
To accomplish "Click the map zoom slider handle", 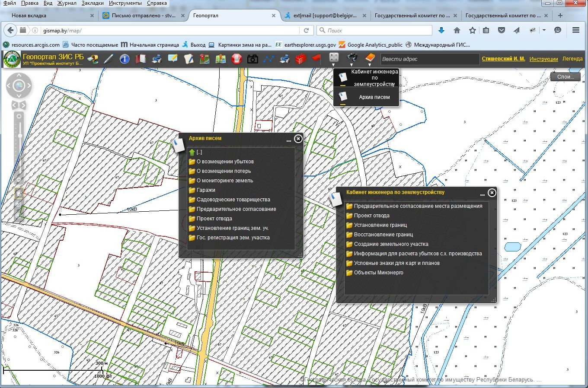I will tap(19, 136).
